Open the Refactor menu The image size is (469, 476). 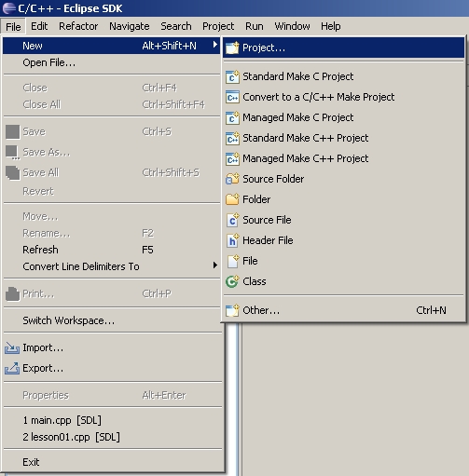point(78,26)
